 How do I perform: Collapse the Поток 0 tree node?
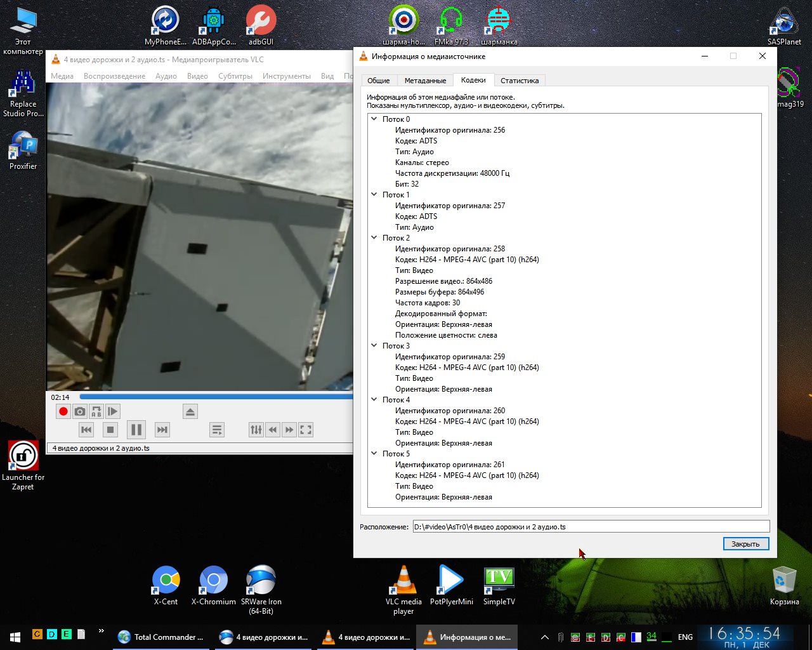(x=374, y=119)
